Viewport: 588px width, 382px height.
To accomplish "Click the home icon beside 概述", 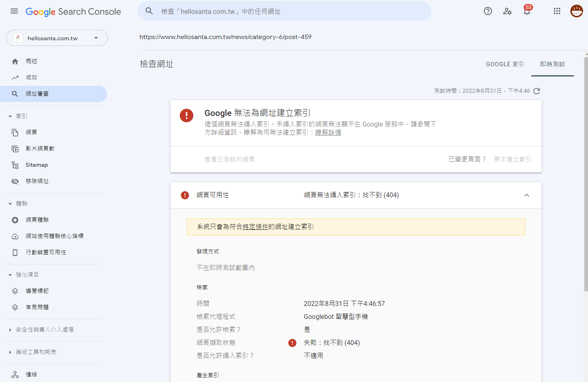I will coord(15,61).
